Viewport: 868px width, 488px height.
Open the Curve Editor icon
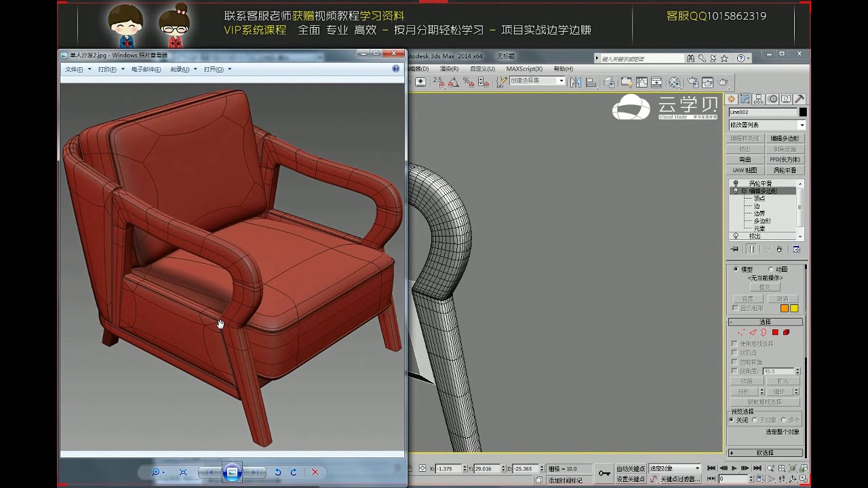tap(642, 83)
